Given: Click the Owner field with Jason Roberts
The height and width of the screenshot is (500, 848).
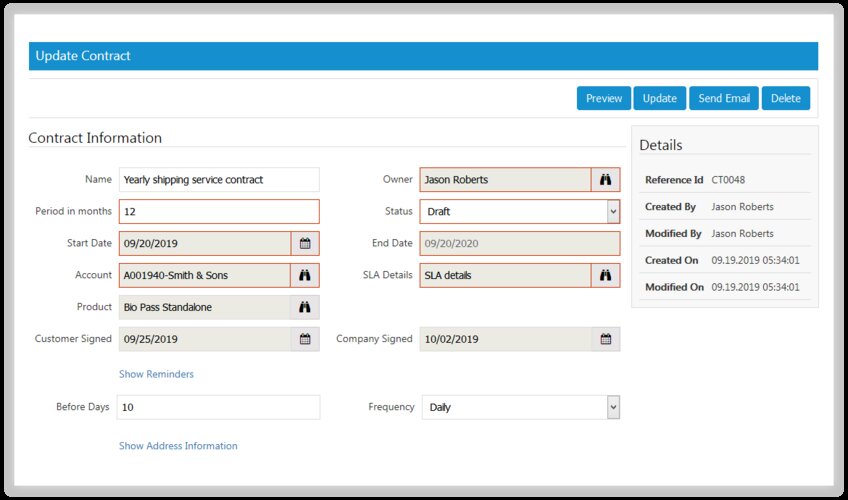Looking at the screenshot, I should [x=505, y=180].
